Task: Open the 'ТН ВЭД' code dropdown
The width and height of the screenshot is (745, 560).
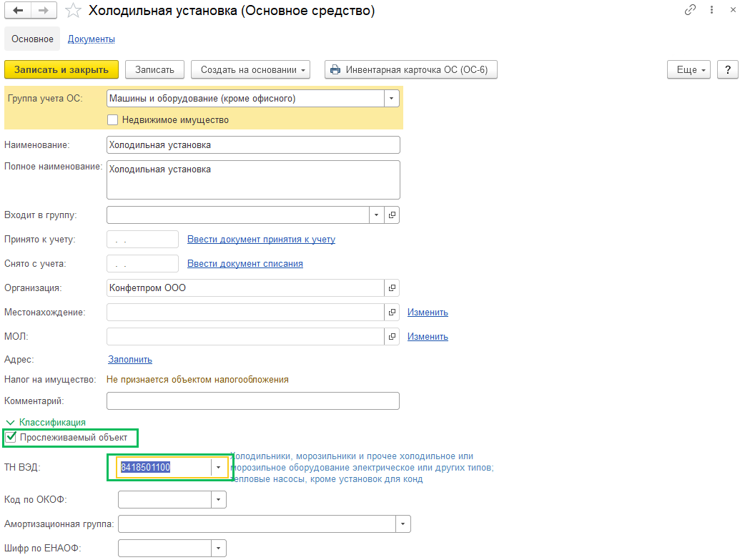Action: [219, 467]
